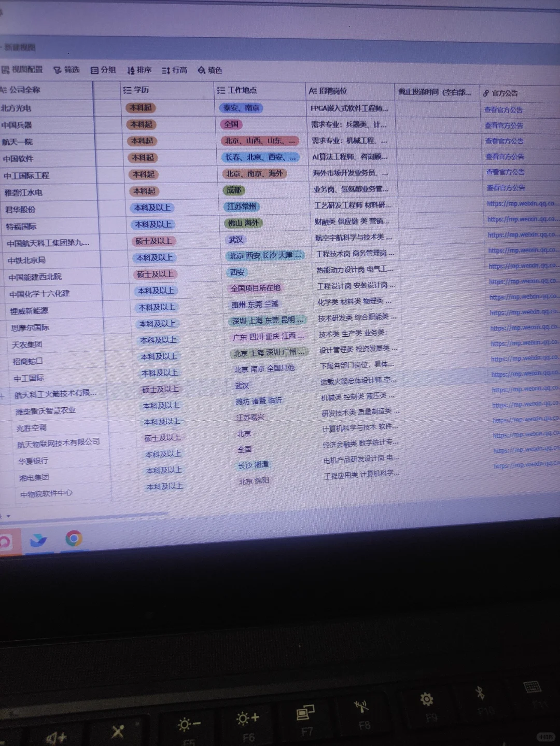Open 查看官方公告 link for 北方光电
The image size is (560, 746).
pos(503,109)
